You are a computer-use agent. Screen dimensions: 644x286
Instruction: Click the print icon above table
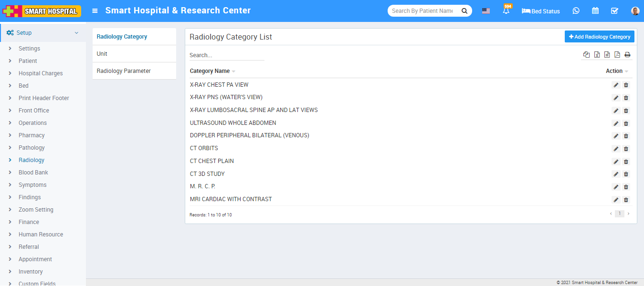[627, 55]
